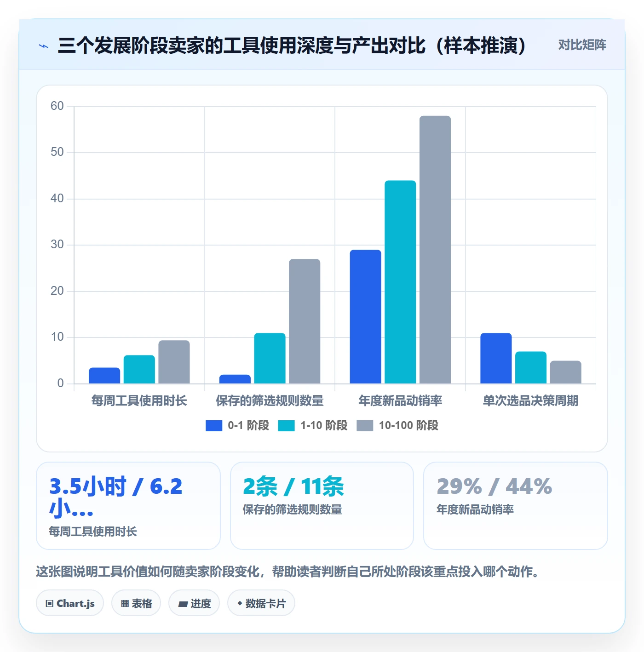644x652 pixels.
Task: Click the 每周工具使用时长 axis label
Action: 139,401
